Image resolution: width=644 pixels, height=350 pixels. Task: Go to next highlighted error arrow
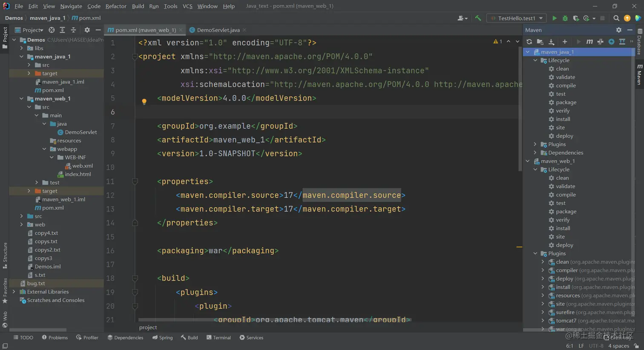[517, 42]
